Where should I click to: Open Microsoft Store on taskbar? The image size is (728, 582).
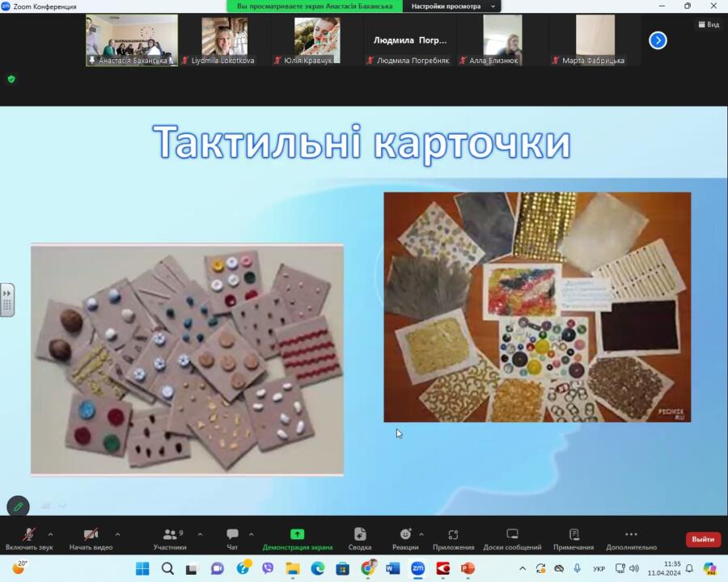(343, 568)
